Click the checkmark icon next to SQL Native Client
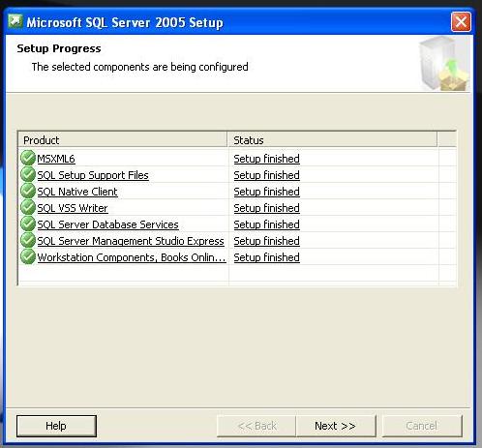 [x=28, y=191]
